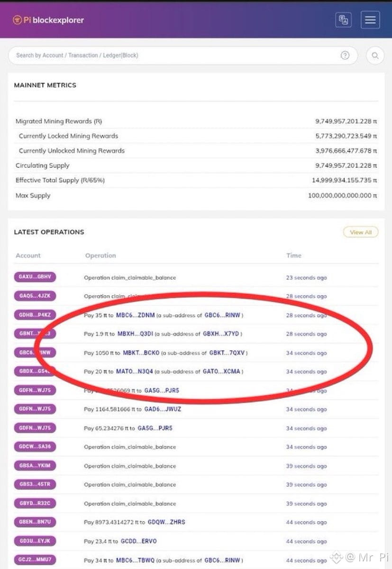This screenshot has height=569, width=392.
Task: Follow the GDQW...ZHRS address link
Action: (x=166, y=523)
